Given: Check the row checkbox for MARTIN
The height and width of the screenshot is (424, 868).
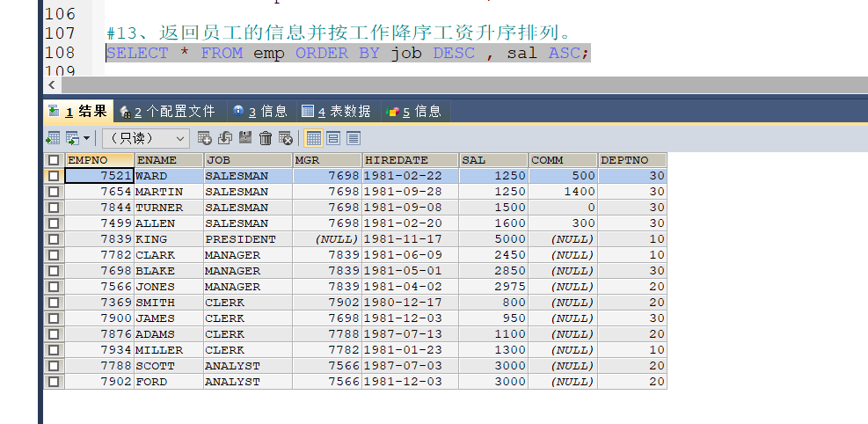Looking at the screenshot, I should point(54,192).
